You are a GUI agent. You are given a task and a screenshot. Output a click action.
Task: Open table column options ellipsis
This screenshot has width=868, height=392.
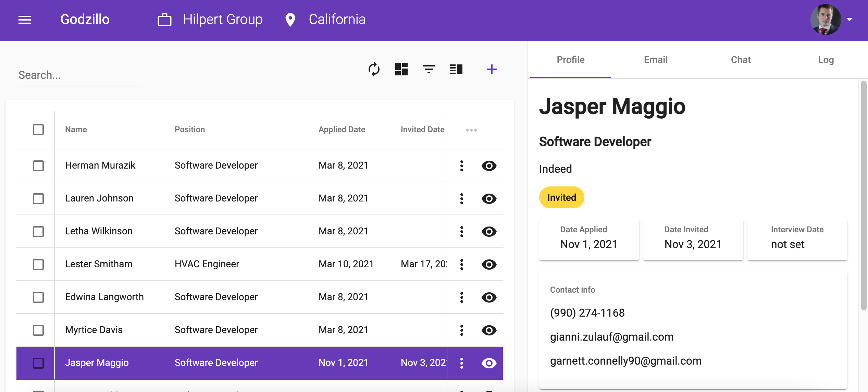(x=471, y=130)
